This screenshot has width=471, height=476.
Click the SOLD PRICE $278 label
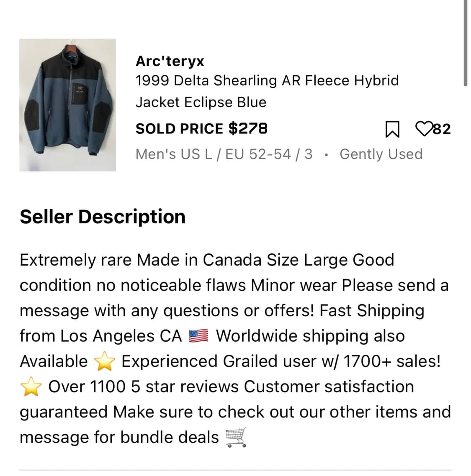(201, 128)
